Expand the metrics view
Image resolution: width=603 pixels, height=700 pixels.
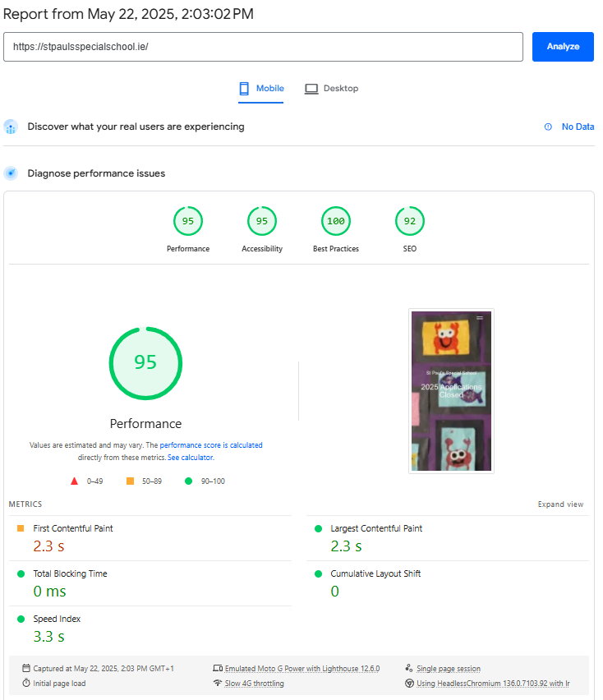point(560,504)
